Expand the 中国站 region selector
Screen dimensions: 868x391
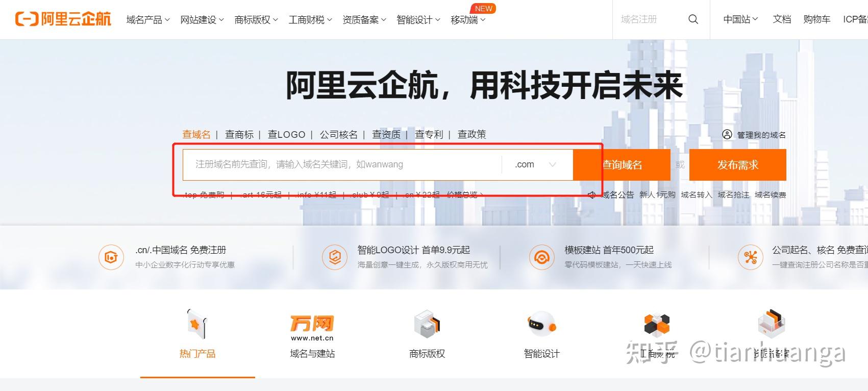pyautogui.click(x=740, y=19)
